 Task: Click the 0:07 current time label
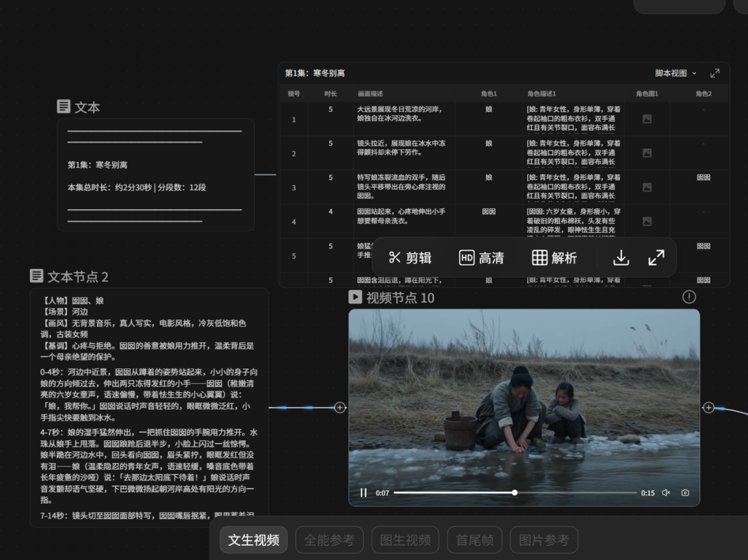pyautogui.click(x=382, y=494)
